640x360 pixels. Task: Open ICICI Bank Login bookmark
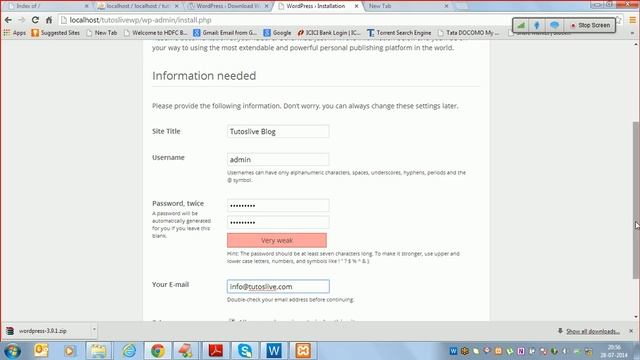329,33
